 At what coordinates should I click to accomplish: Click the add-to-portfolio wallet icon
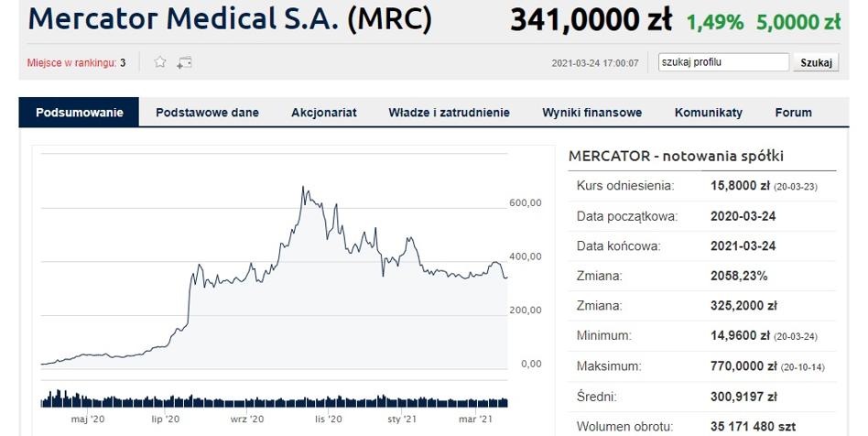point(184,62)
